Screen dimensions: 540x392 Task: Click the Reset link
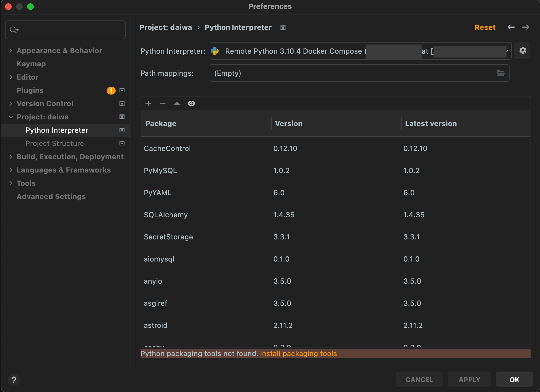pyautogui.click(x=485, y=27)
